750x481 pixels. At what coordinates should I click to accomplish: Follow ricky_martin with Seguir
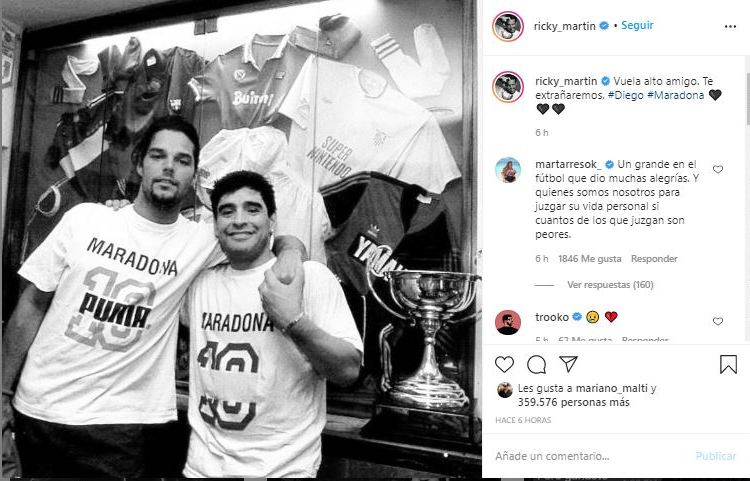click(x=637, y=25)
